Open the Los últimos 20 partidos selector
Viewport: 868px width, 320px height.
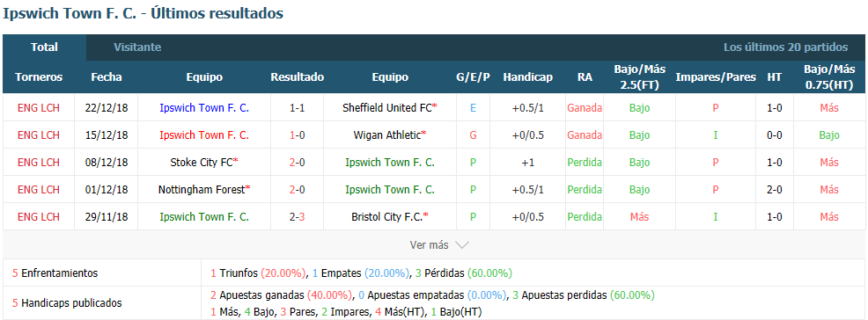(x=785, y=47)
